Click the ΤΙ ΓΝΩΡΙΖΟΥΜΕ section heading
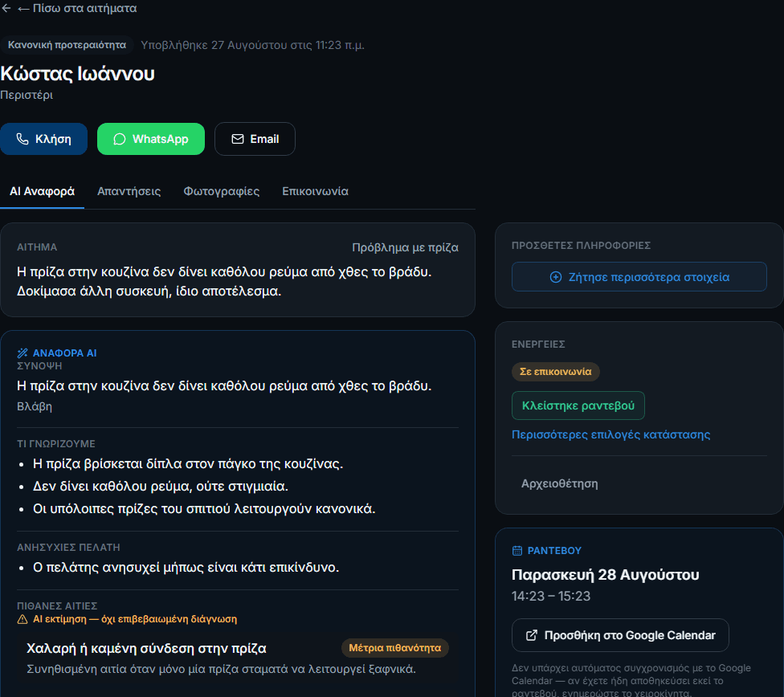The image size is (784, 697). tap(56, 444)
